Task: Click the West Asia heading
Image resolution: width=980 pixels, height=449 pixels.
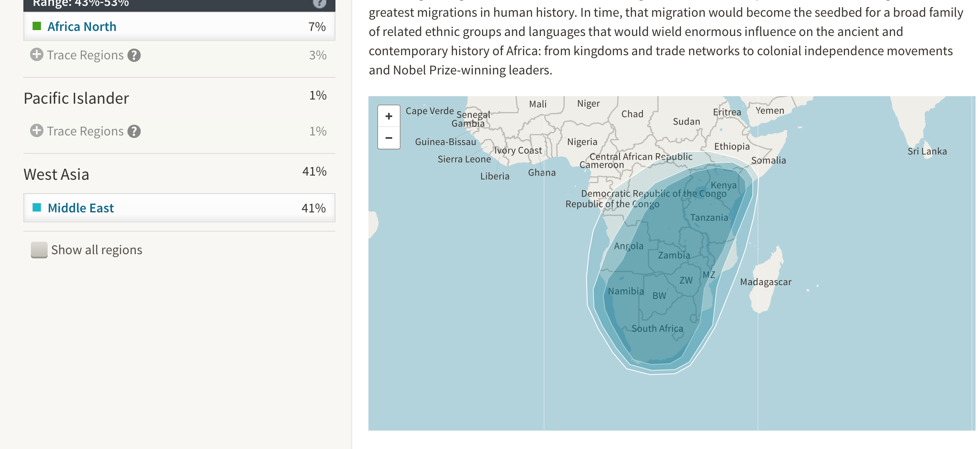Action: tap(56, 174)
